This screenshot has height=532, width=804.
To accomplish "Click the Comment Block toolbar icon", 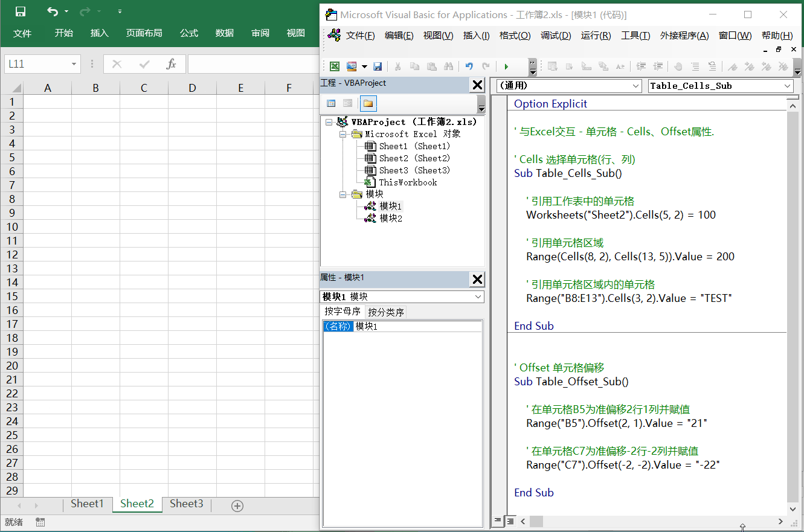I will 695,66.
